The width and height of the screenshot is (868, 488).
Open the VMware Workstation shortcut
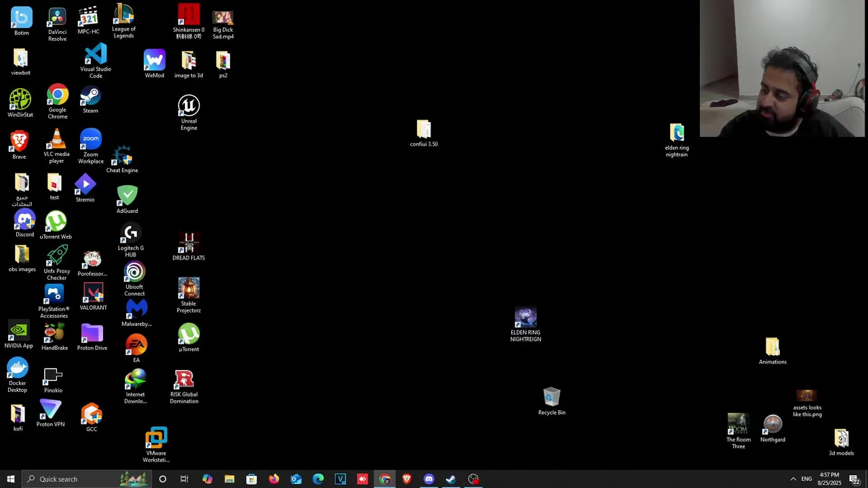pos(156,445)
